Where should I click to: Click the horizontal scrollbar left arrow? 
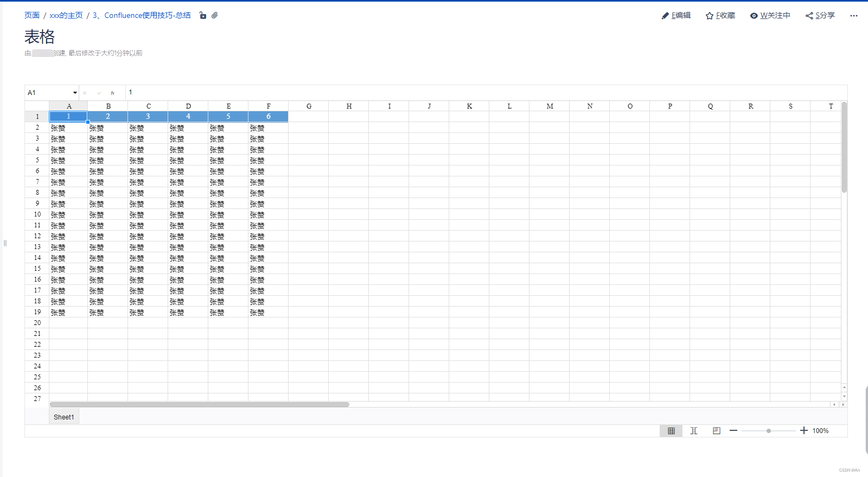[x=834, y=404]
